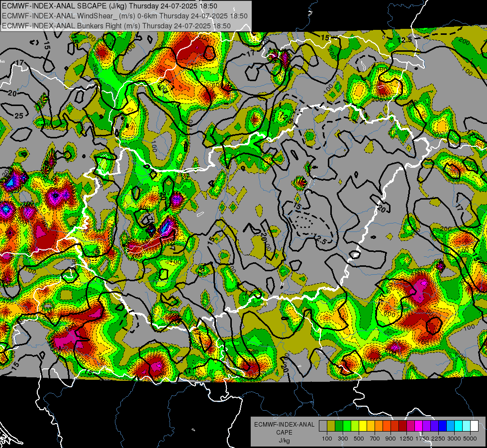
Task: Click the '100' tick label in the legend
Action: (327, 439)
